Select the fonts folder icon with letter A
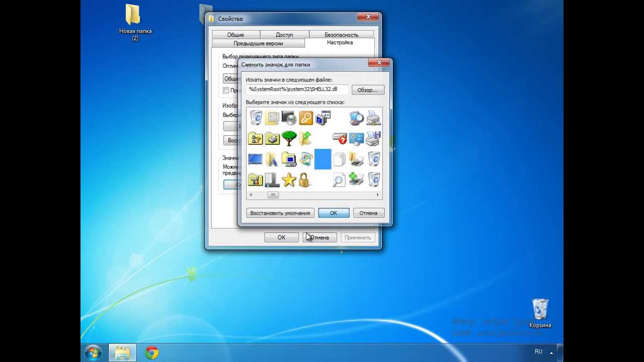Screen dimensions: 644x362 click(x=273, y=159)
